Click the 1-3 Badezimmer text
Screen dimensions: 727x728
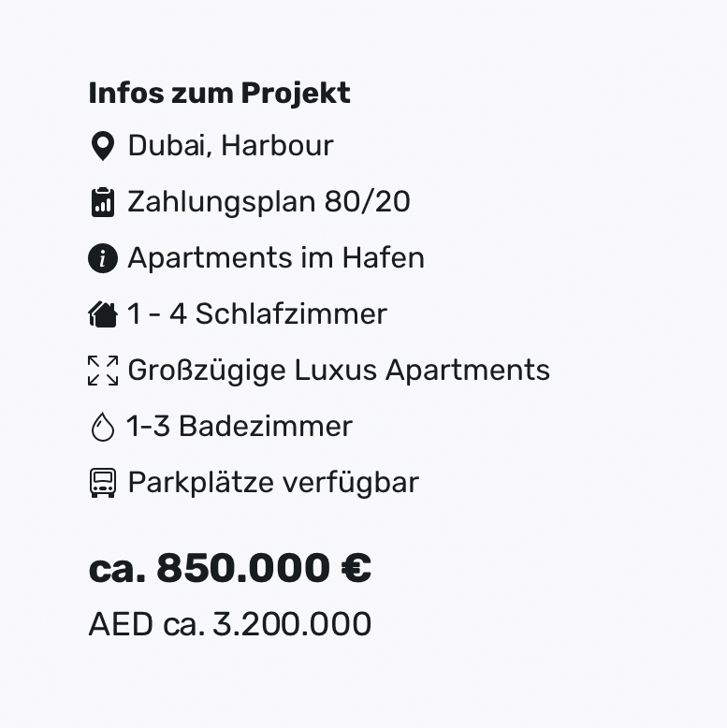click(x=240, y=426)
